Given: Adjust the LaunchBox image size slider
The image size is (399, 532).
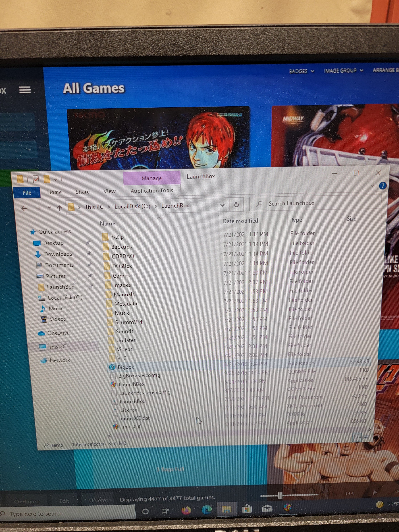Looking at the screenshot, I should (280, 495).
